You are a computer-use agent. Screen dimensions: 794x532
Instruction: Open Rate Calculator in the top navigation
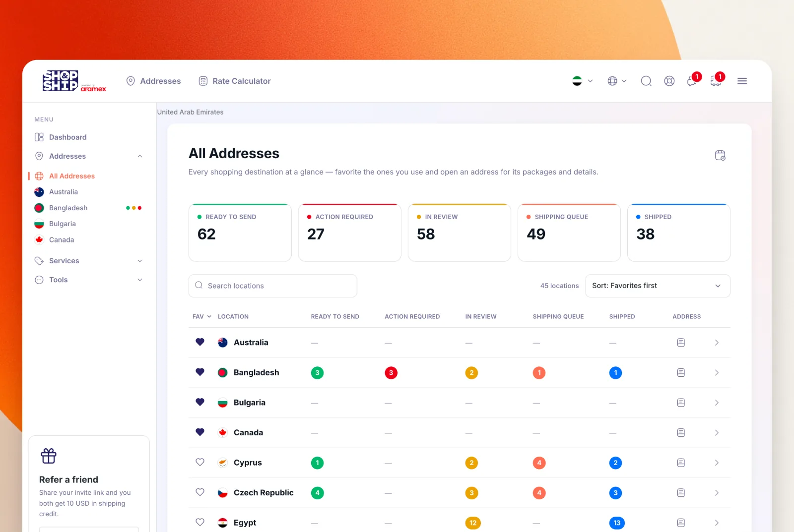(x=234, y=81)
